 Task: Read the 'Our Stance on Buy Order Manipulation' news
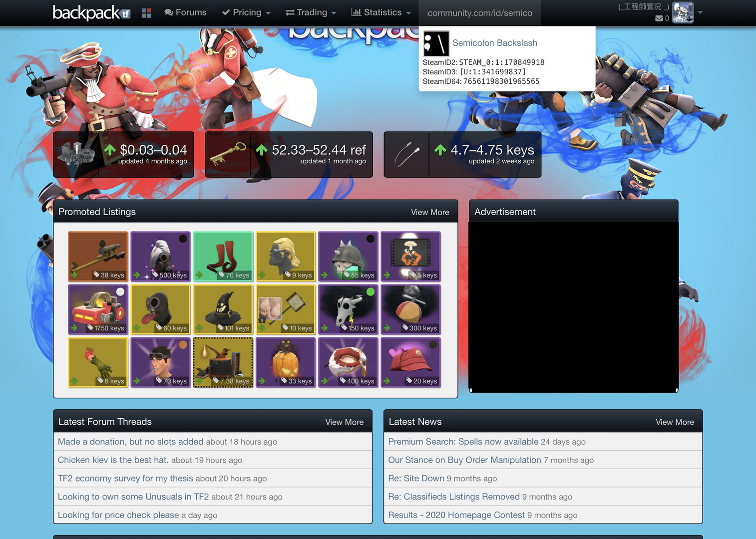click(x=464, y=460)
